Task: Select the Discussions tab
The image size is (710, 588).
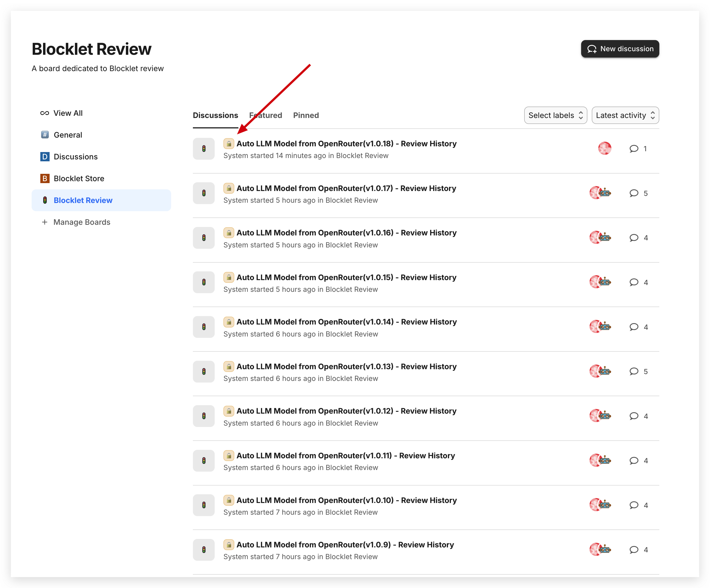Action: (215, 115)
